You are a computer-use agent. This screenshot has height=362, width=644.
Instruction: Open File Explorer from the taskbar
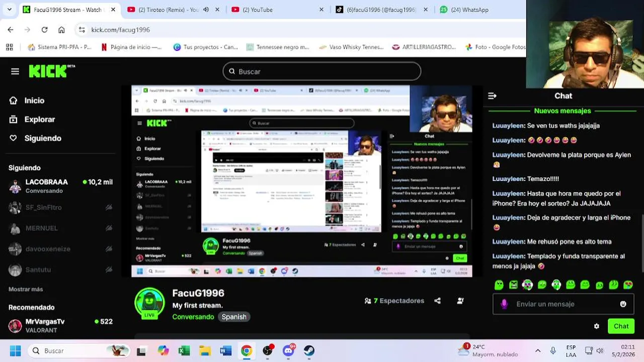click(x=205, y=350)
